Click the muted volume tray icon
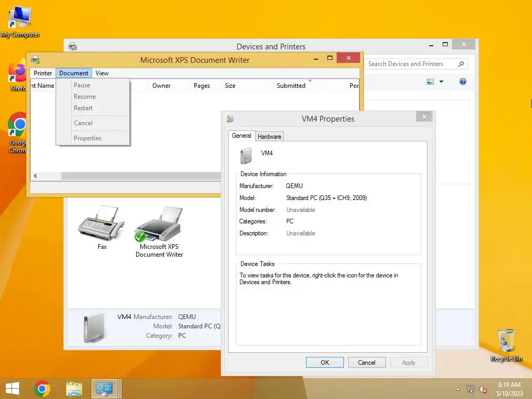Screen dimensions: 532x399 [x=483, y=389]
